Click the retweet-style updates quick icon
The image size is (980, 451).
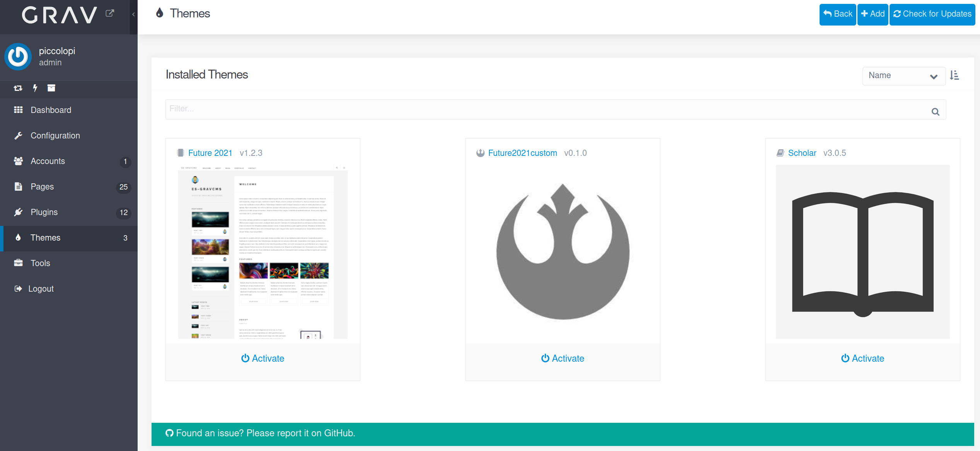(x=18, y=88)
